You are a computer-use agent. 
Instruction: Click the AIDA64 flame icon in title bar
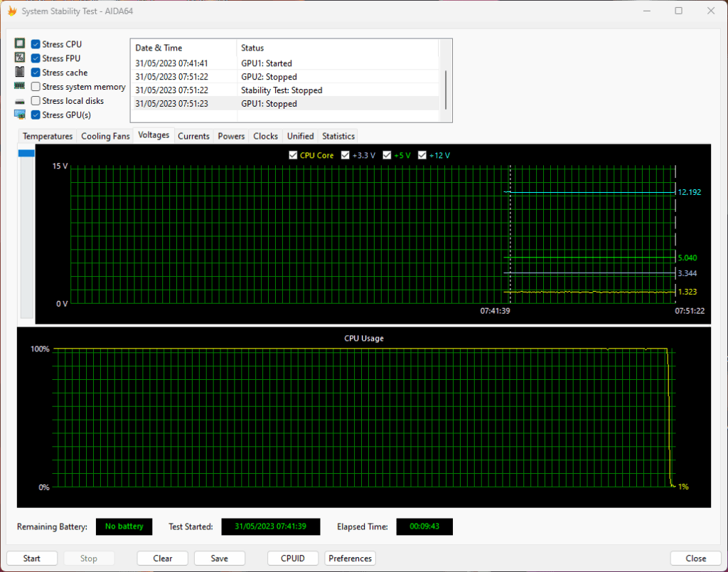[12, 11]
